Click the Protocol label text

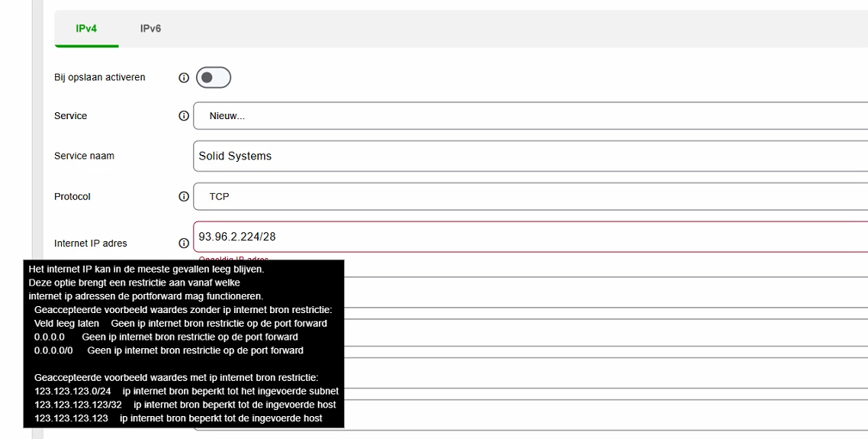72,196
